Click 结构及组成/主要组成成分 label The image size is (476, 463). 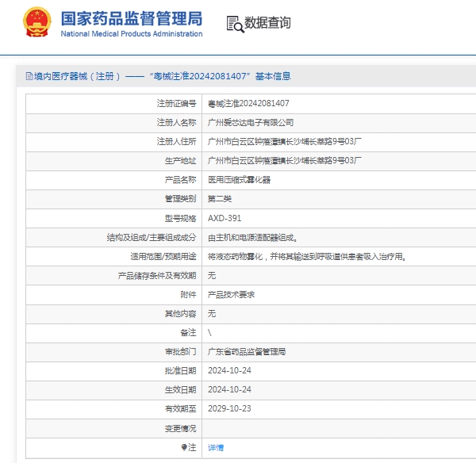(x=152, y=238)
